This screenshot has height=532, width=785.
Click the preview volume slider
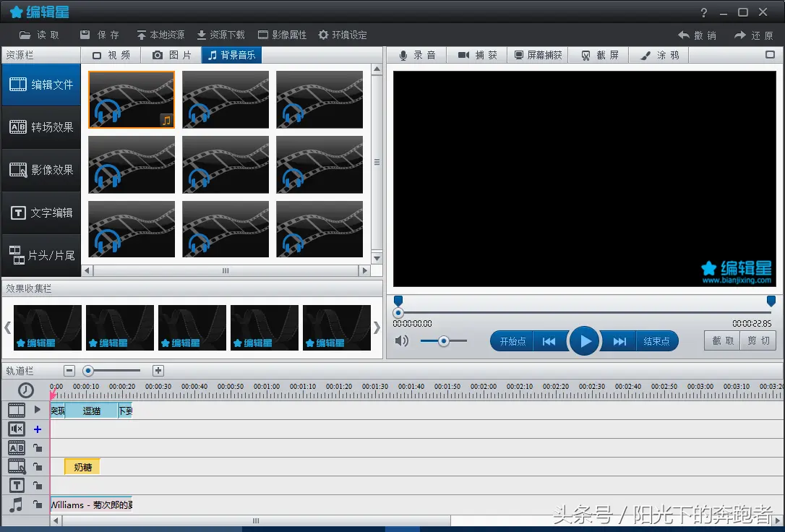pos(444,341)
